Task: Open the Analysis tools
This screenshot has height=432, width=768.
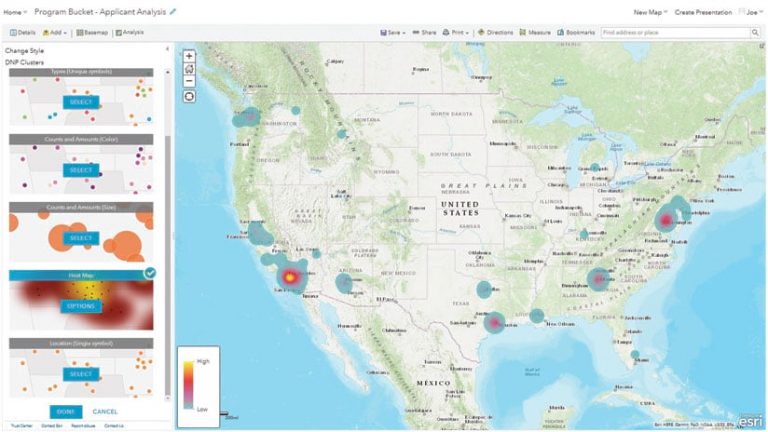Action: [x=130, y=32]
